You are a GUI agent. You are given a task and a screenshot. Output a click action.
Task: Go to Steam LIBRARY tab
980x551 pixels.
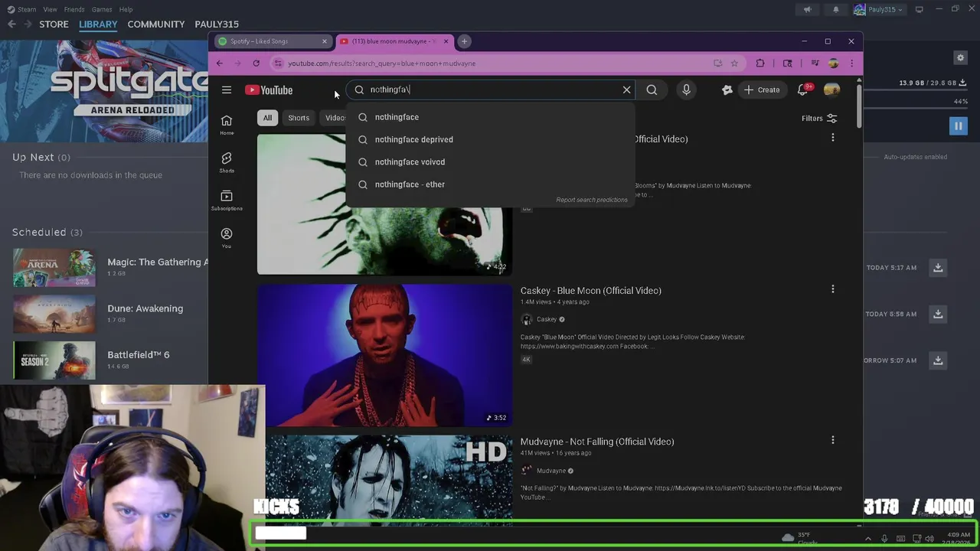pos(98,24)
